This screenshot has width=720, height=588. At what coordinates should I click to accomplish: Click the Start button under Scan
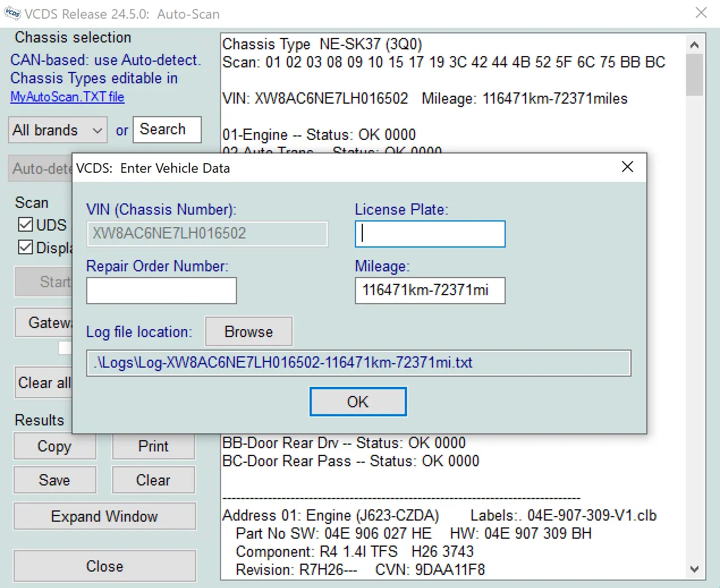[x=44, y=282]
